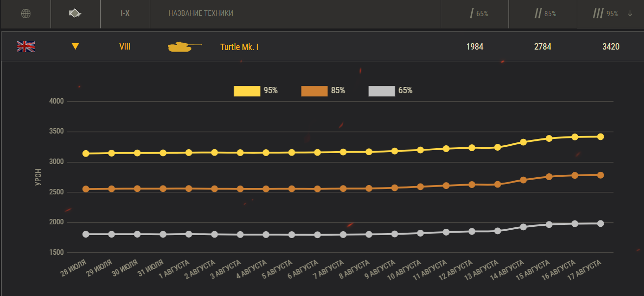Toggle the orange 85% legend swatch
The image size is (644, 296).
(314, 91)
